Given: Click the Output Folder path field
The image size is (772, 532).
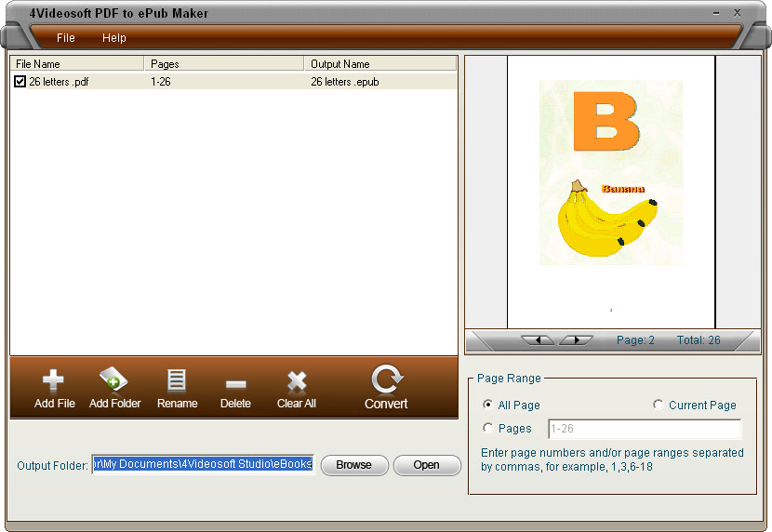Looking at the screenshot, I should (x=202, y=464).
